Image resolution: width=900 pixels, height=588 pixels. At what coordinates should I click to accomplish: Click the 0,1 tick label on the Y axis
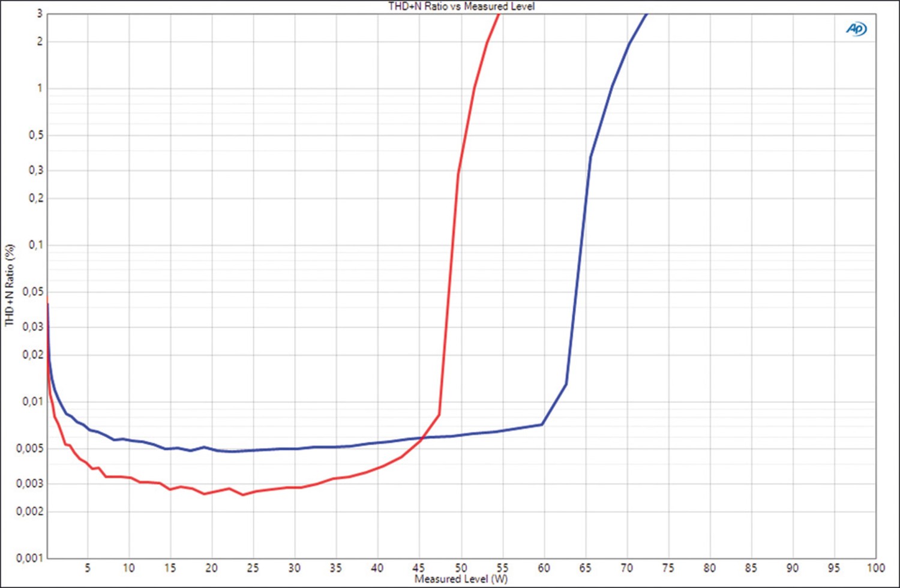pos(36,245)
